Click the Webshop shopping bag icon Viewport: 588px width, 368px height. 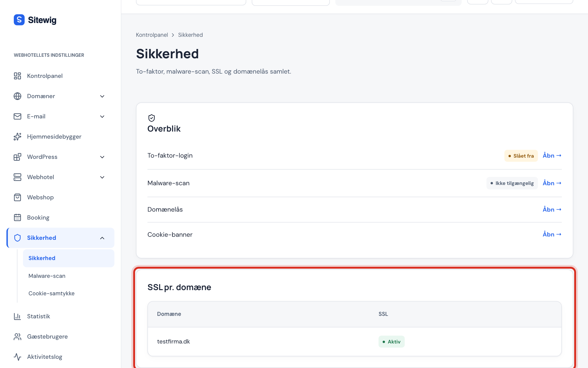[17, 197]
